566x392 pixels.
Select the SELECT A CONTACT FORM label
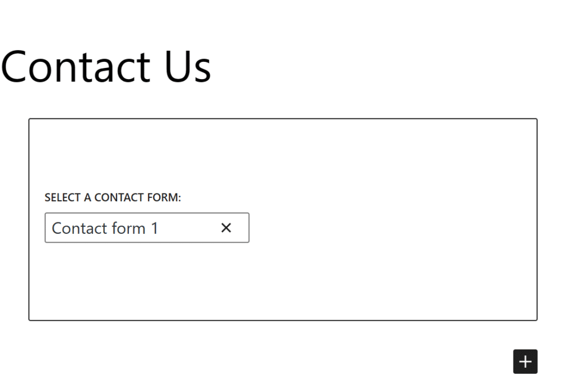[113, 197]
